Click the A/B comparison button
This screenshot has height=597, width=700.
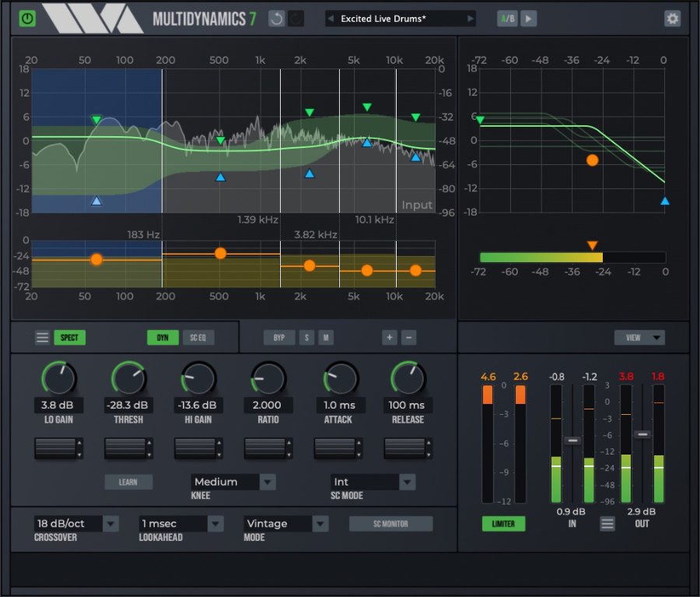[506, 18]
